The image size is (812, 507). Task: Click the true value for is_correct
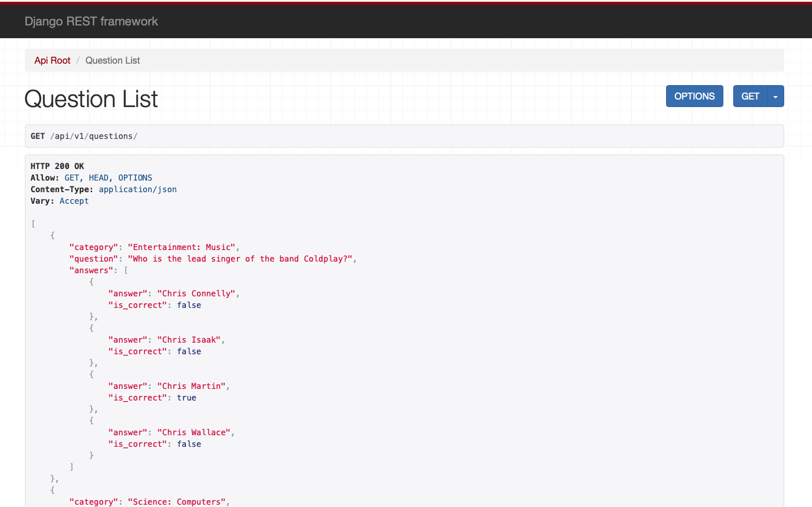coord(186,398)
